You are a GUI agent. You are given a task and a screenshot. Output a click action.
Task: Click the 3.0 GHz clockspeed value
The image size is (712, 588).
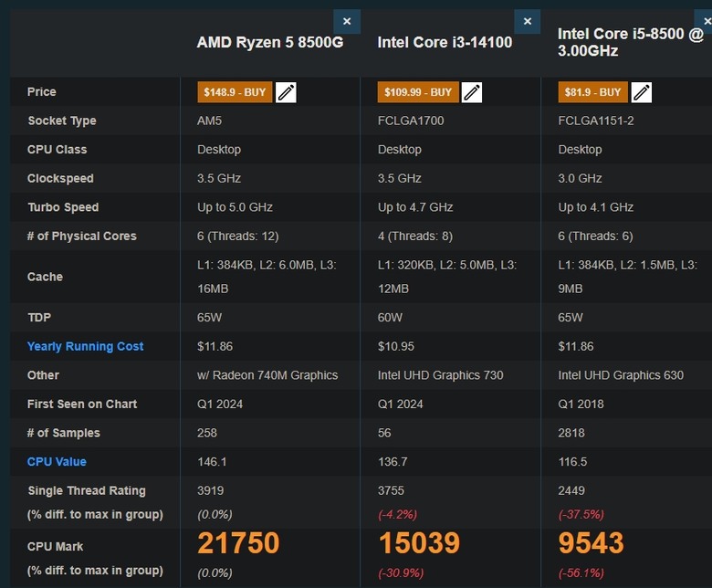580,178
